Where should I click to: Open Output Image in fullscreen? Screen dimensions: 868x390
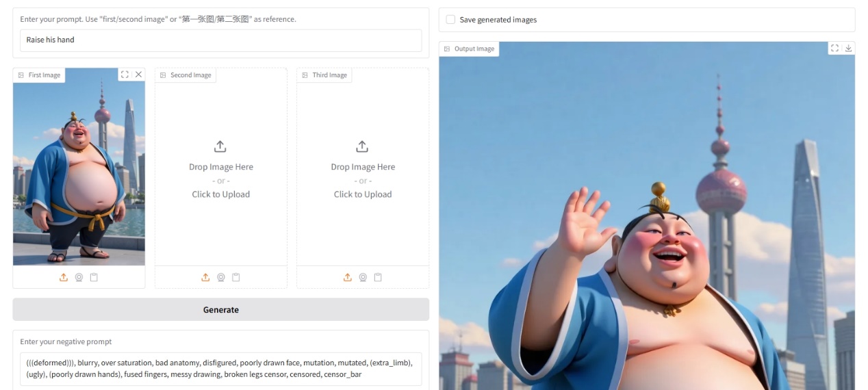tap(834, 48)
